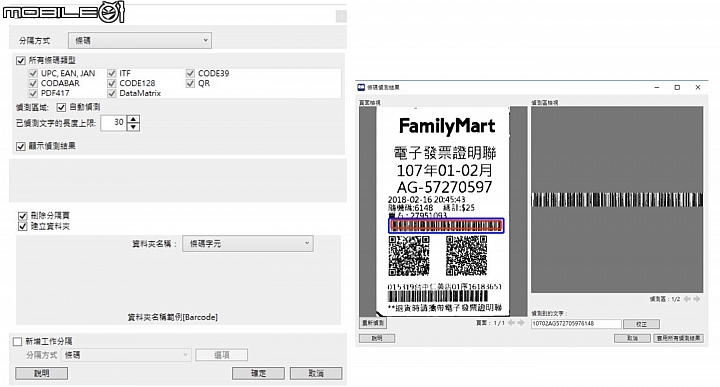Viewport: 720px width, 387px height.
Task: Toggle the CODE128 checkbox
Action: 112,84
